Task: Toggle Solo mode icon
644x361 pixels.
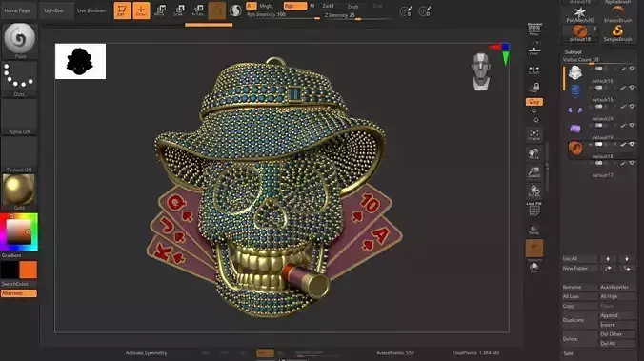Action: (x=533, y=268)
